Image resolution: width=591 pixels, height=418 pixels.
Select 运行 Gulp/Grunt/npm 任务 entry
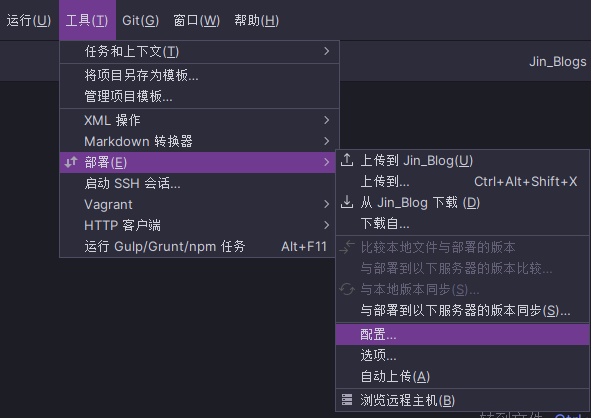pyautogui.click(x=198, y=247)
